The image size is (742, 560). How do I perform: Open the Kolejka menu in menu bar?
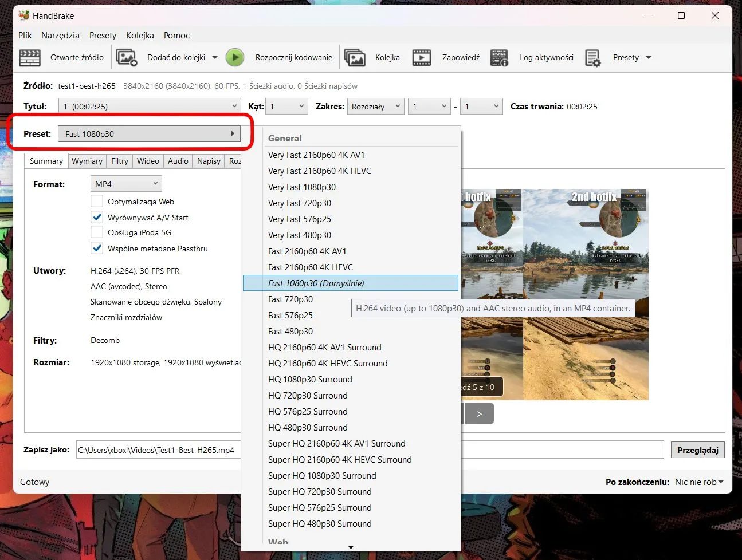tap(140, 36)
